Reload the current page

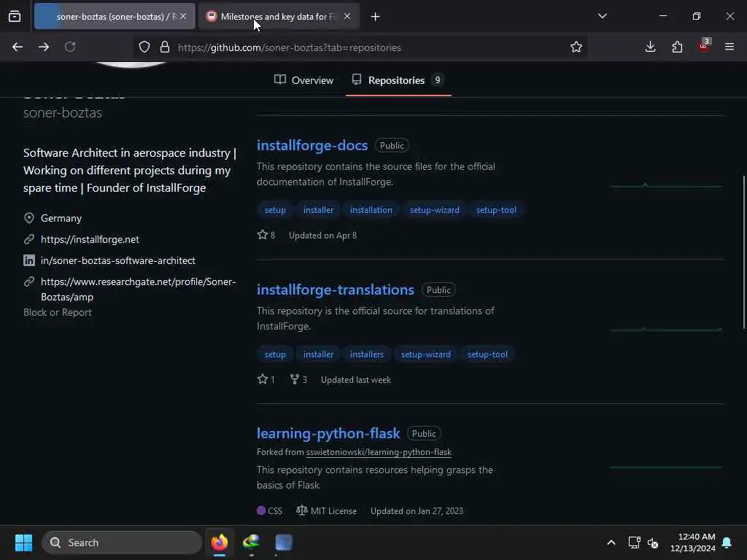(x=70, y=47)
